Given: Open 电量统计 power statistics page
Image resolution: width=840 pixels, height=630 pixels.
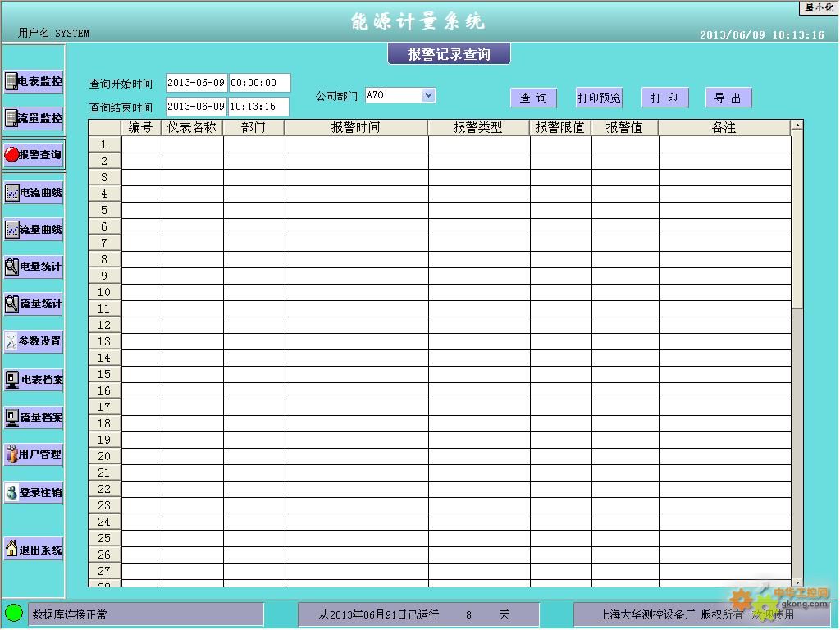Looking at the screenshot, I should [34, 267].
